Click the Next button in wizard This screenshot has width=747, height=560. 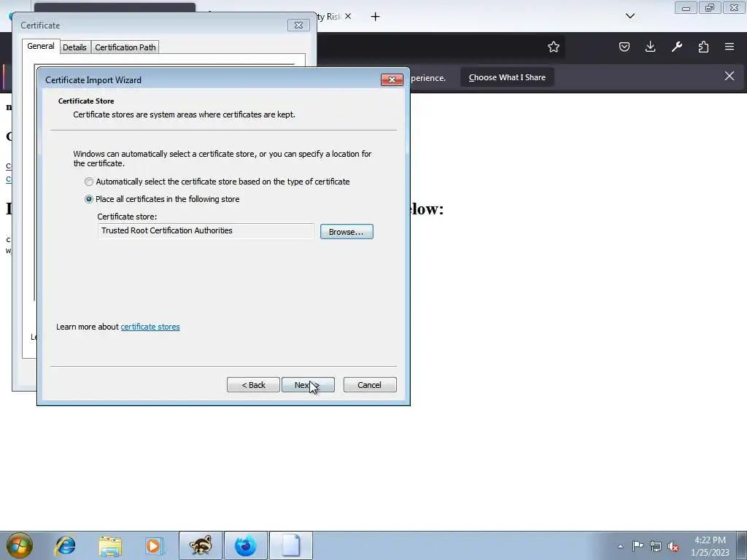click(308, 385)
